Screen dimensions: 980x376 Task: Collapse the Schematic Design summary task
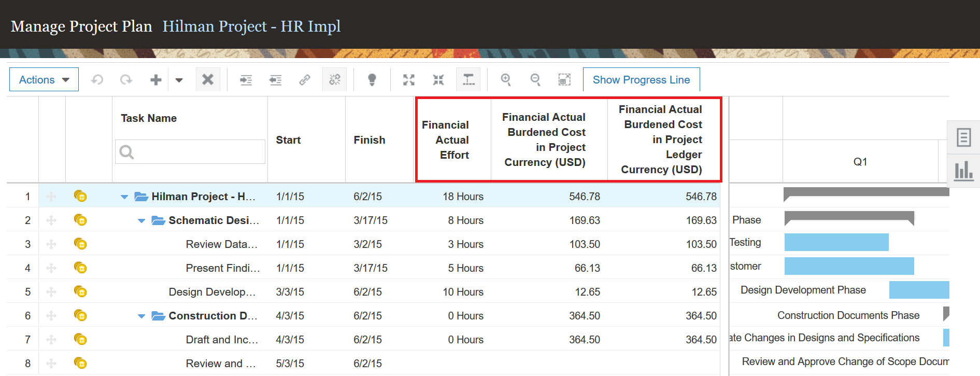[141, 221]
